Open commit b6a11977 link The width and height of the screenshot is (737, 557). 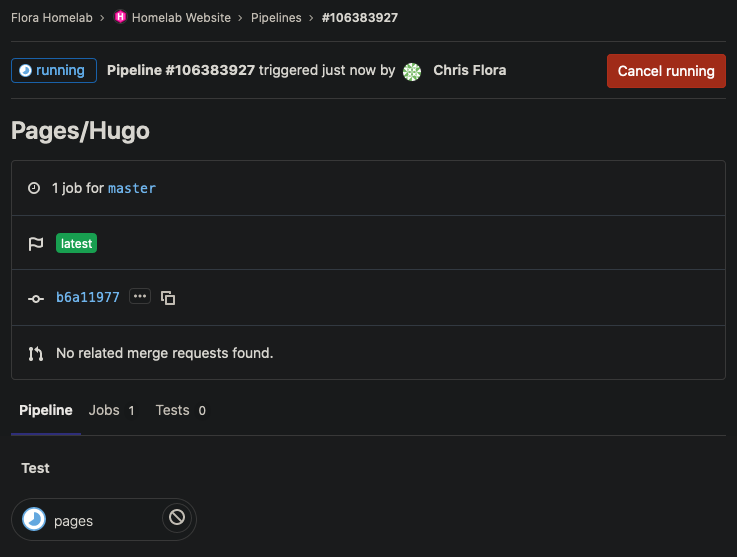click(88, 298)
